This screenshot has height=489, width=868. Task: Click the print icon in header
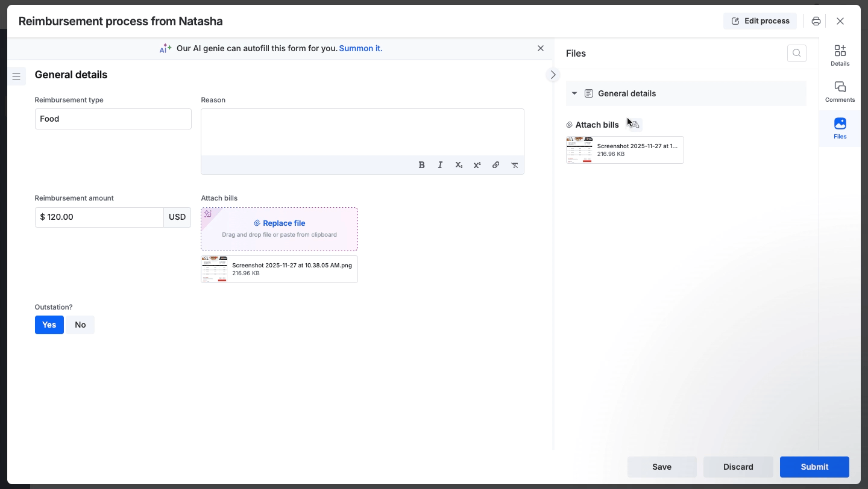click(x=816, y=21)
